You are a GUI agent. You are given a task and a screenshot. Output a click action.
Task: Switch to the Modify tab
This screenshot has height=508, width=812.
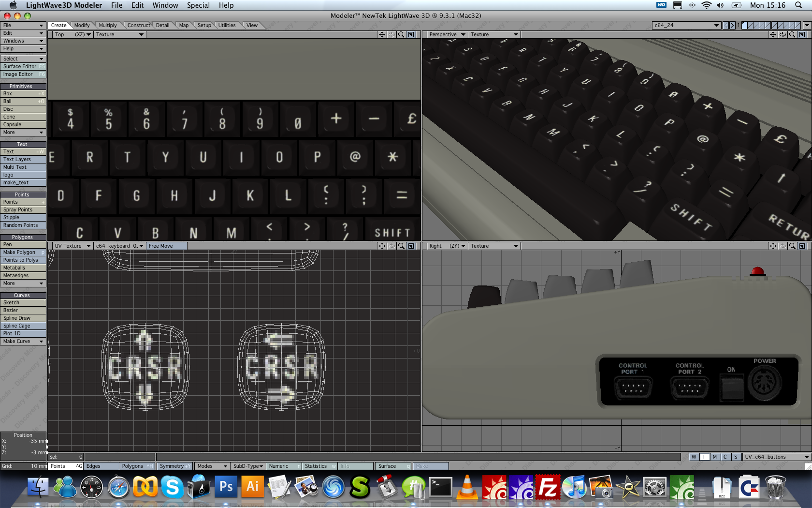(82, 25)
